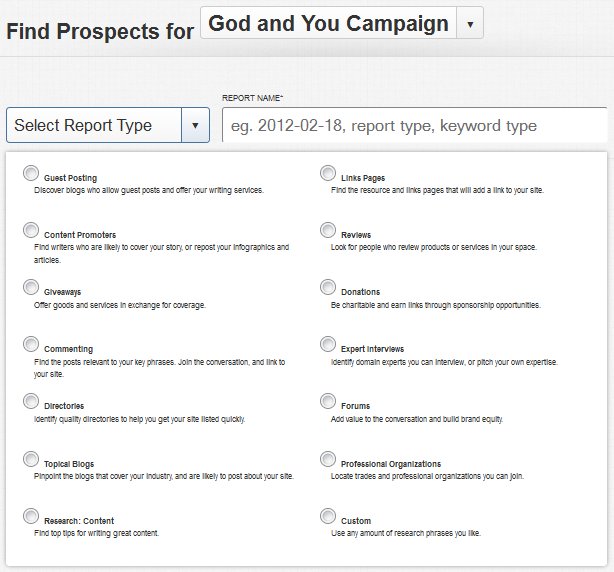
Task: Pick the Professional Organizations radio button
Action: [328, 459]
